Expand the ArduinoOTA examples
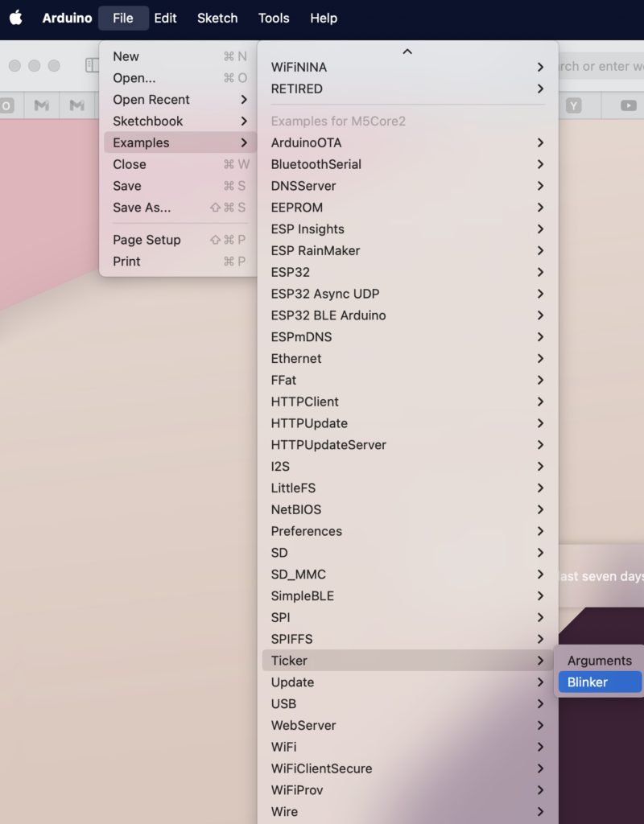The height and width of the screenshot is (824, 644). tap(407, 142)
